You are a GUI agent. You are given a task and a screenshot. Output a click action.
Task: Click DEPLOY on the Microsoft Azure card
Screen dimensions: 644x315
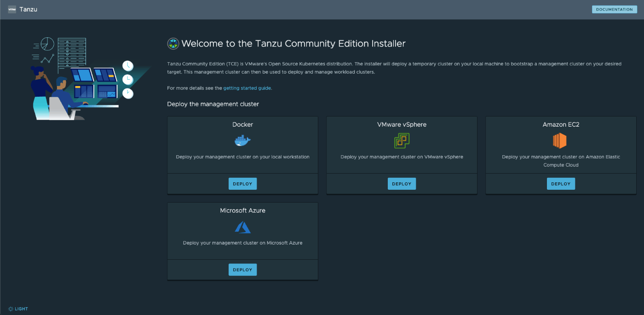pyautogui.click(x=242, y=270)
